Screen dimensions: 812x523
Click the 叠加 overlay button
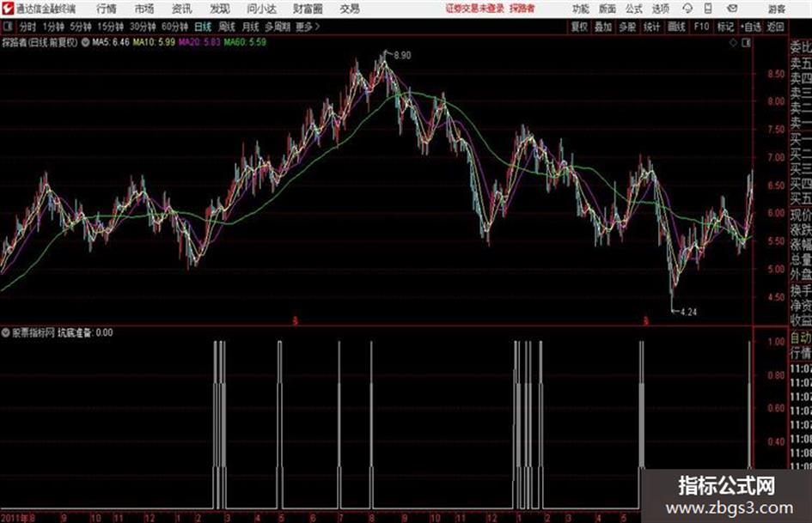tap(603, 27)
